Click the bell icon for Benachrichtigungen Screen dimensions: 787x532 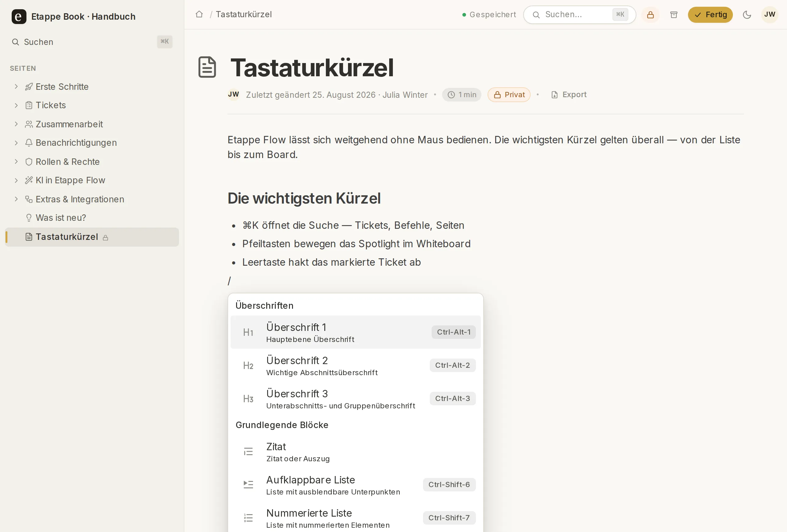pos(29,143)
